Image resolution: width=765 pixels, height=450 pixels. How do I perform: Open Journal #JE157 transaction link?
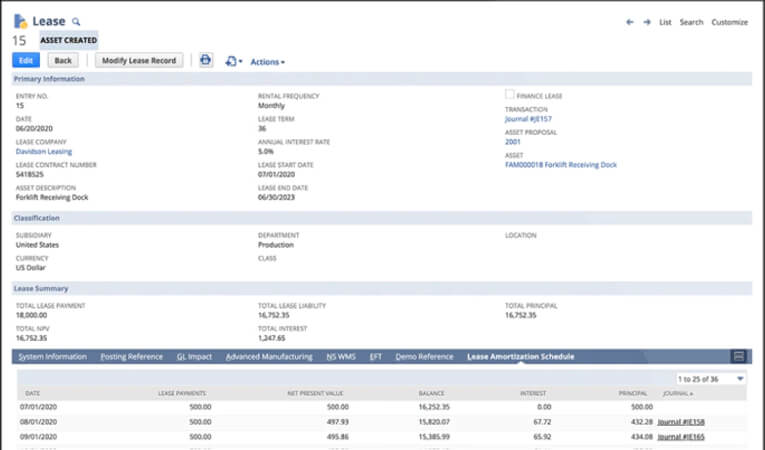530,119
